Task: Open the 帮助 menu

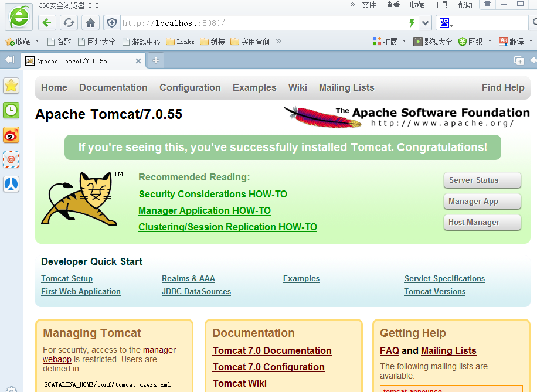Action: coord(465,5)
